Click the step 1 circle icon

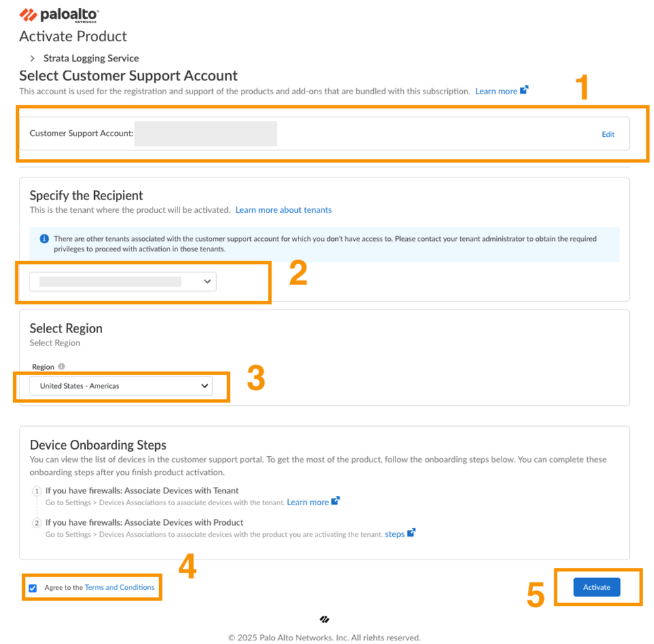[x=37, y=491]
